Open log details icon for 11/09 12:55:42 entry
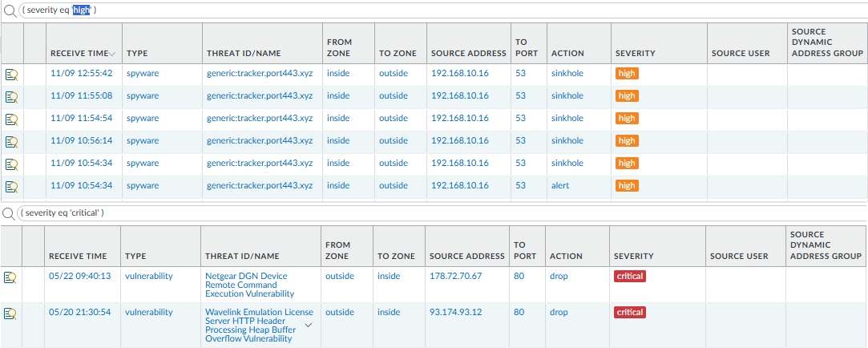Screen dimensions: 868x348 tap(12, 73)
